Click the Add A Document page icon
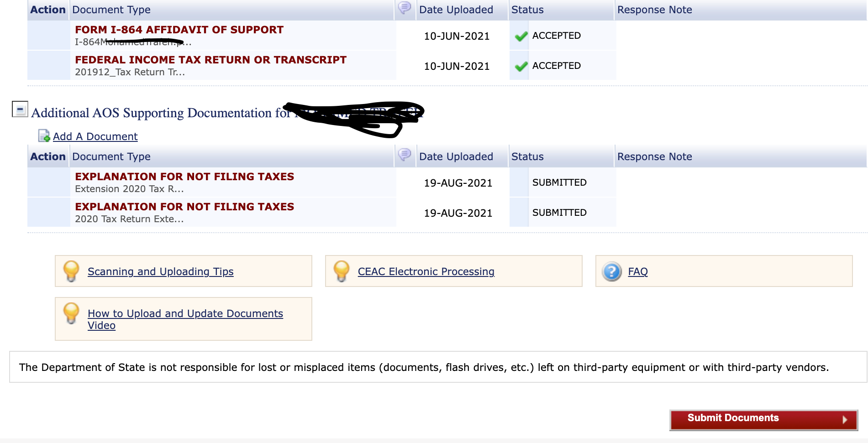Viewport: 868px width, 443px height. point(44,136)
